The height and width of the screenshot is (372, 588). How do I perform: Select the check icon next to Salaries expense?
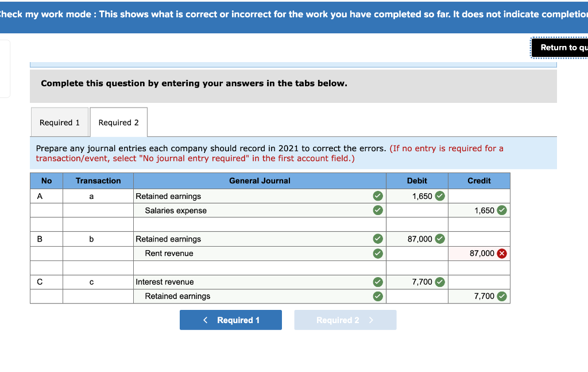(x=378, y=210)
